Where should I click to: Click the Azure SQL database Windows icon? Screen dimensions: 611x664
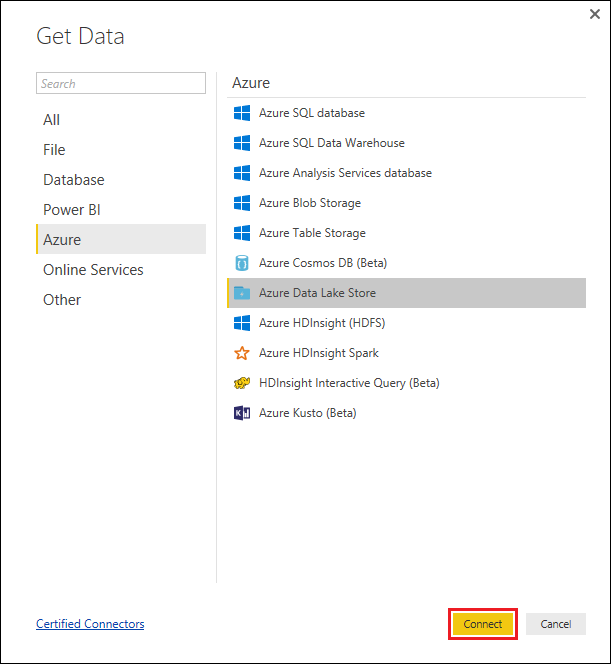(242, 113)
